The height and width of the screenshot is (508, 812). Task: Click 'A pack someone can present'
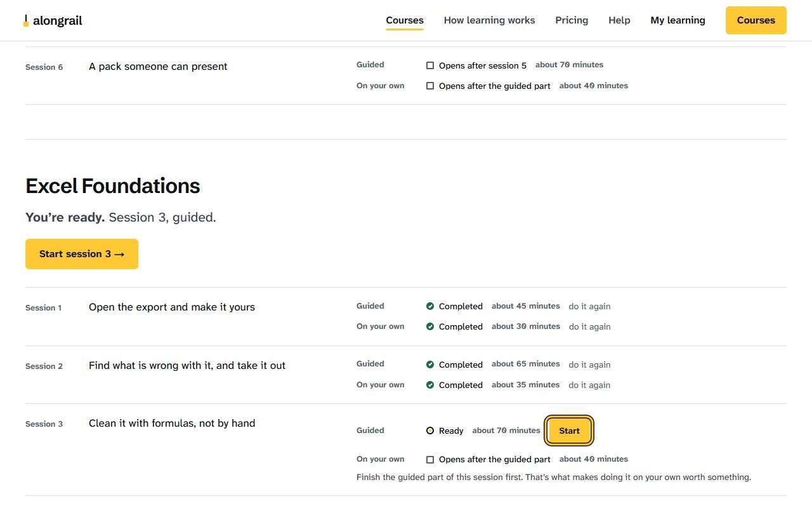pos(158,67)
